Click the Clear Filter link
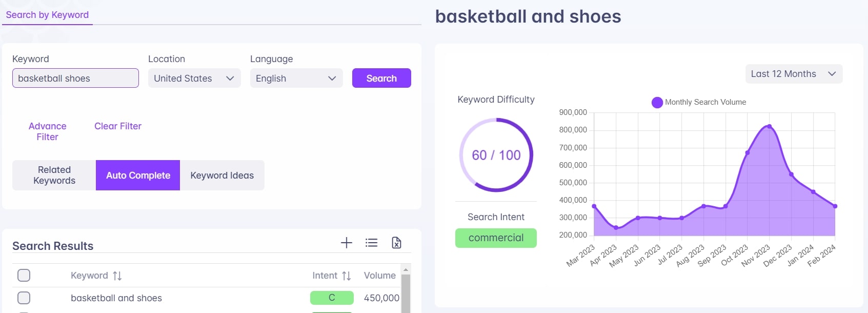Viewport: 868px width, 313px height. tap(118, 126)
